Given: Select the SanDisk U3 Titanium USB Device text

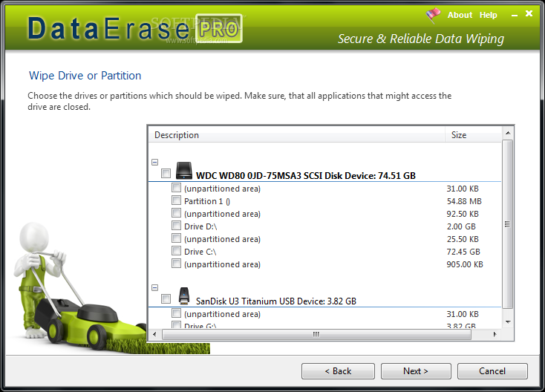Looking at the screenshot, I should [276, 301].
